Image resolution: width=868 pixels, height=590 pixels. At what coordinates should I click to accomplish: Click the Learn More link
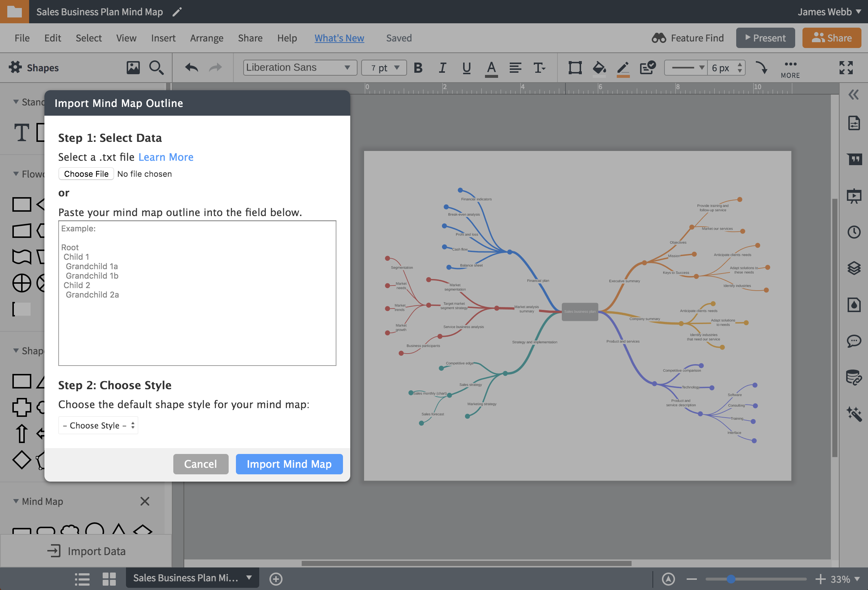click(x=166, y=157)
